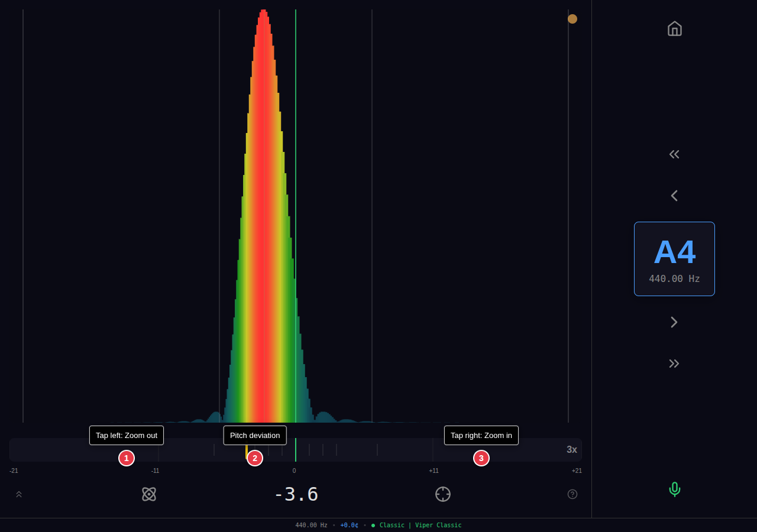The width and height of the screenshot is (757, 532).
Task: Select the A4 440.00 Hz note card
Action: (x=674, y=258)
